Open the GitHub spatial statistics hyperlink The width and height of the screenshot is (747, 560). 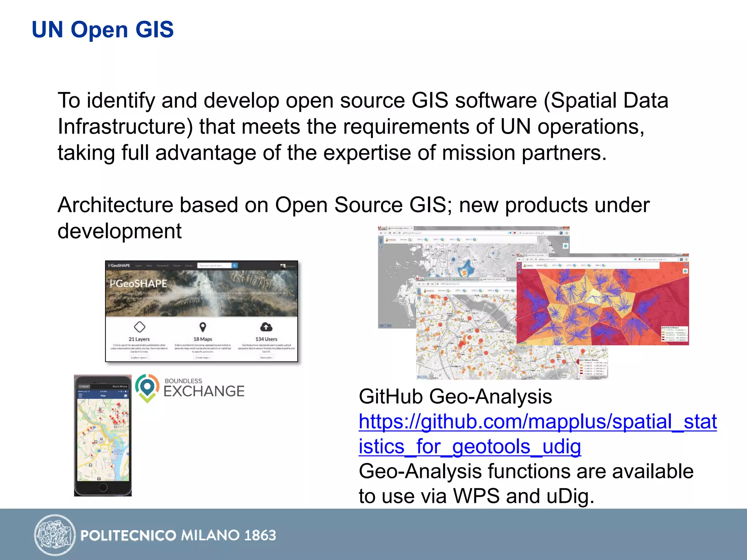coord(538,422)
